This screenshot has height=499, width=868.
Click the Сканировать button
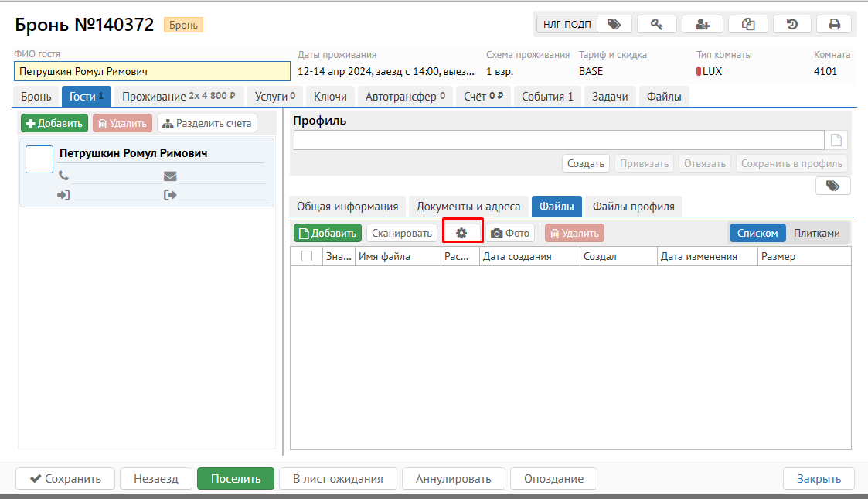click(401, 233)
